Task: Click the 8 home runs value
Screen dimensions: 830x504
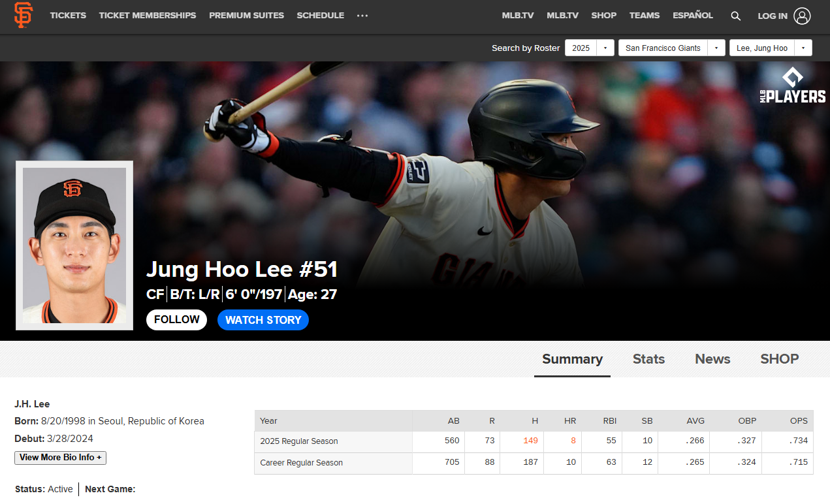Action: [x=573, y=441]
